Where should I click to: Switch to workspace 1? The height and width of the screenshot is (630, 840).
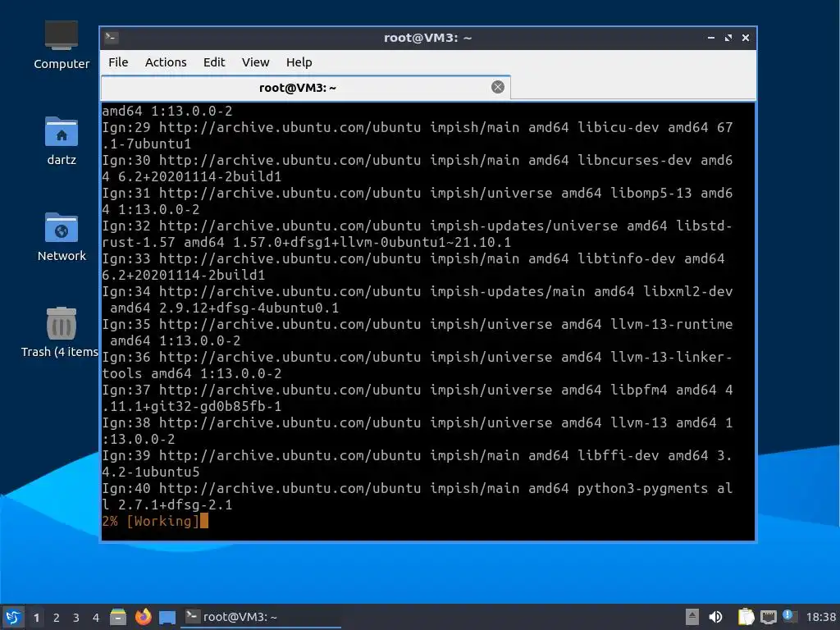pos(36,618)
